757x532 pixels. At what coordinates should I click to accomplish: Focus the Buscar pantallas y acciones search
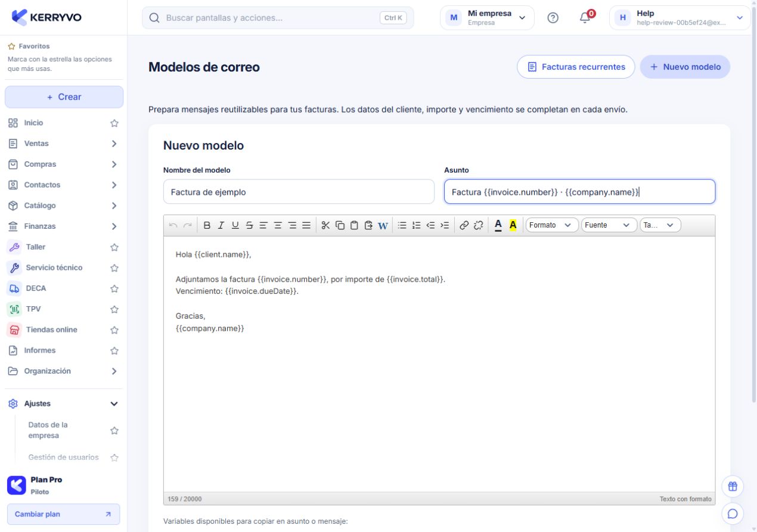(278, 18)
